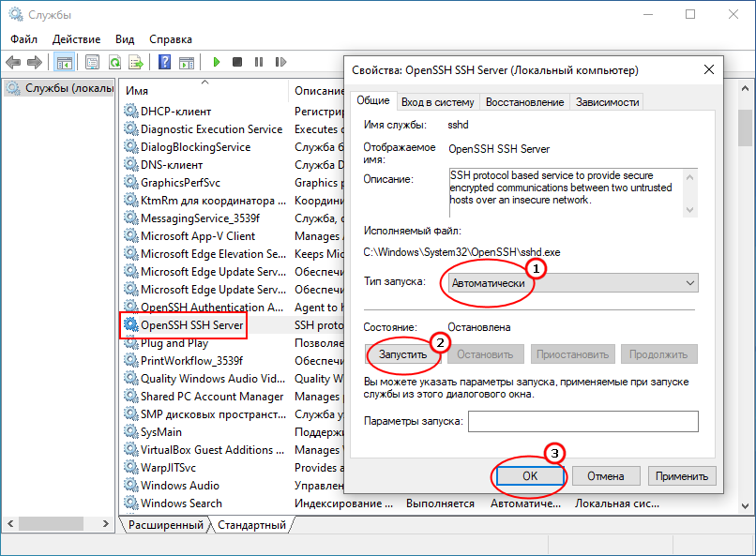Click the sshd.exe executable path text

(461, 252)
